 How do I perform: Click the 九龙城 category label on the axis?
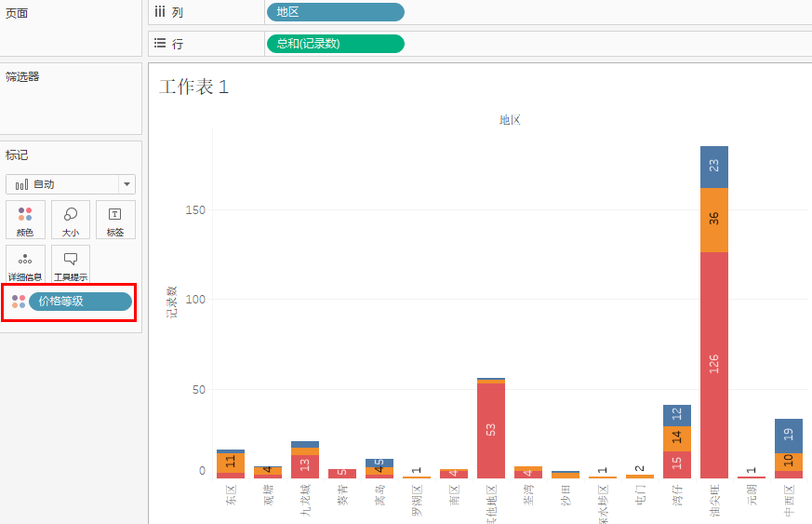pos(305,500)
